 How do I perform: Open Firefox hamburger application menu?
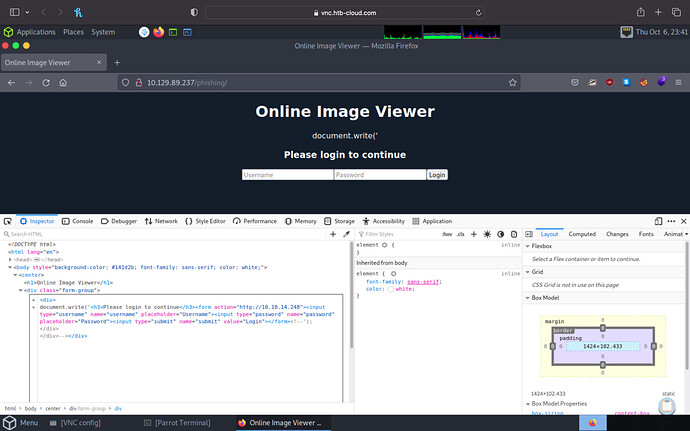[679, 83]
